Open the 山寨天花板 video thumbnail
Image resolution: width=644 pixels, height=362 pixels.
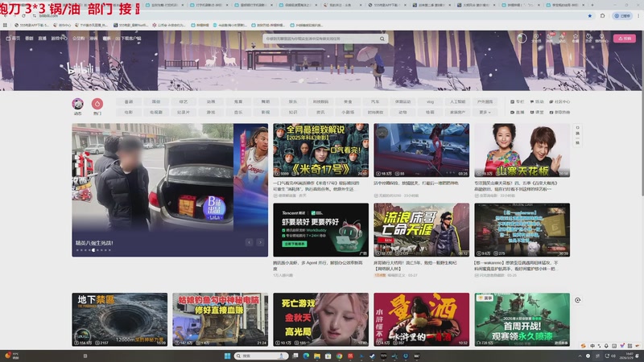(x=522, y=150)
